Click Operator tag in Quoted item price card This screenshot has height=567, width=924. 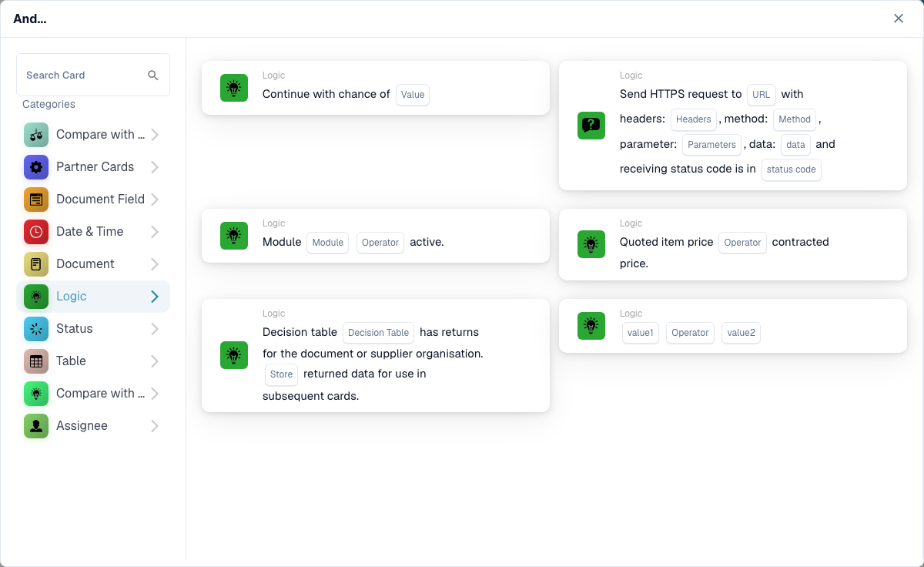[x=742, y=243]
